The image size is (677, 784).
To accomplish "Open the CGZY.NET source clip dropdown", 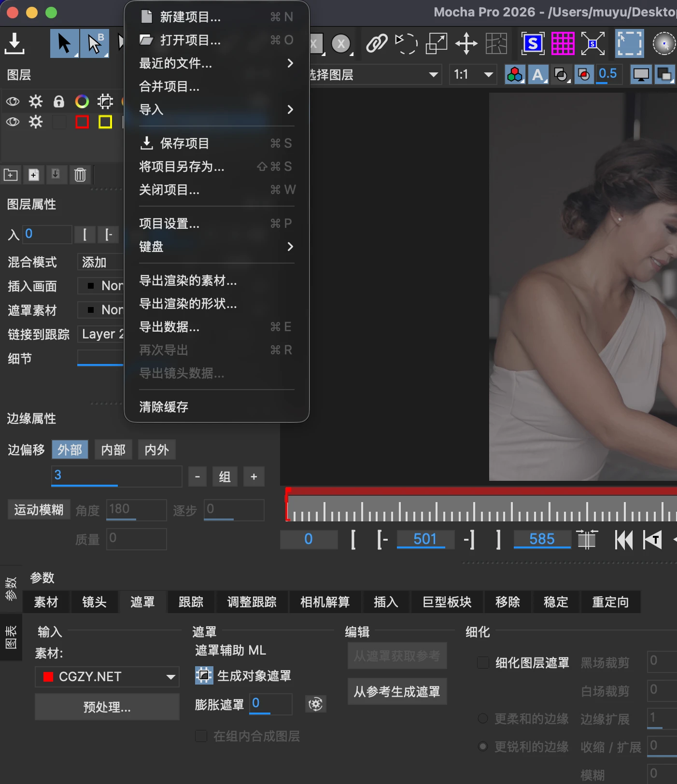I will pos(107,676).
